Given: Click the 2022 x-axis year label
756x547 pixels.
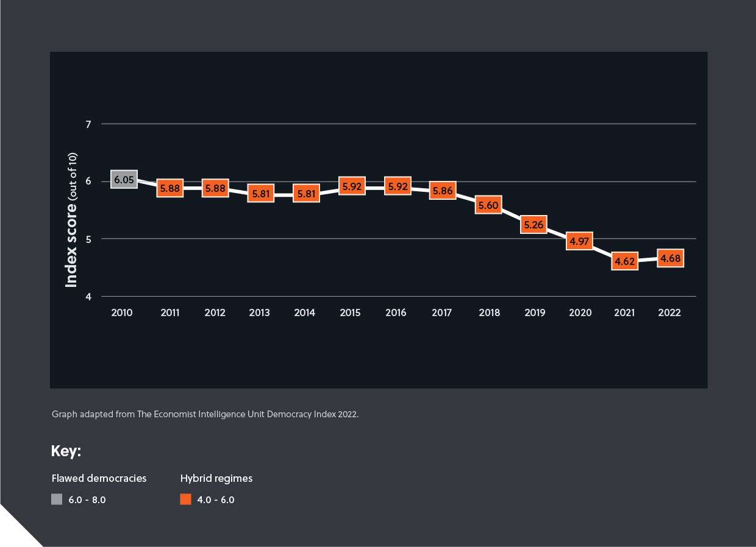Looking at the screenshot, I should (669, 312).
